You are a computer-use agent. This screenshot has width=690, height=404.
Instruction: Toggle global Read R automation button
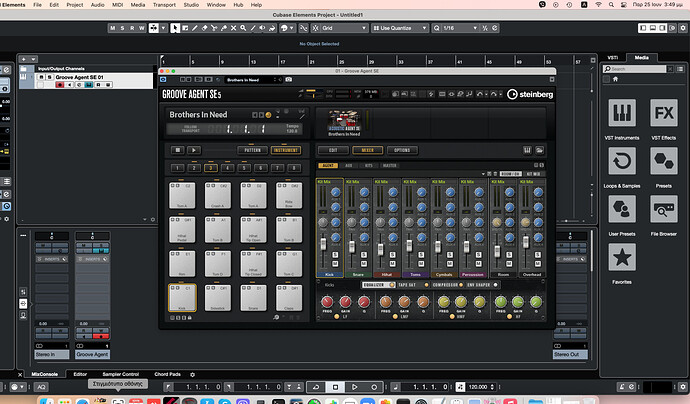click(132, 28)
